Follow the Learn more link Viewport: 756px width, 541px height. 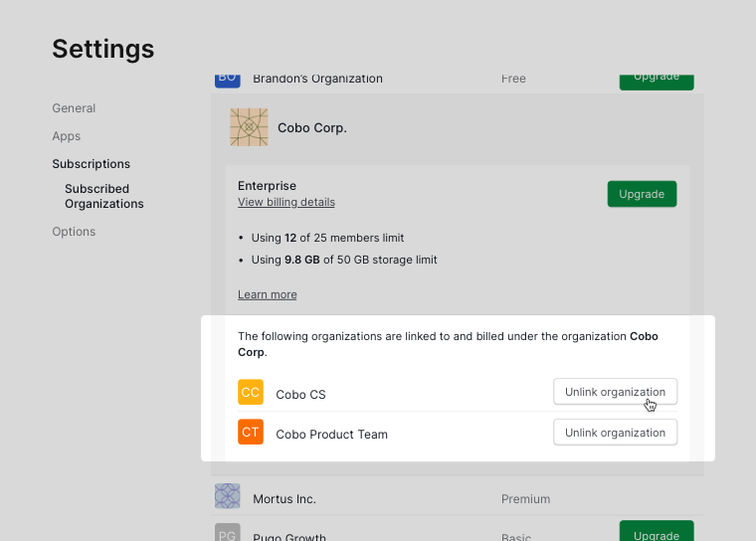[267, 294]
